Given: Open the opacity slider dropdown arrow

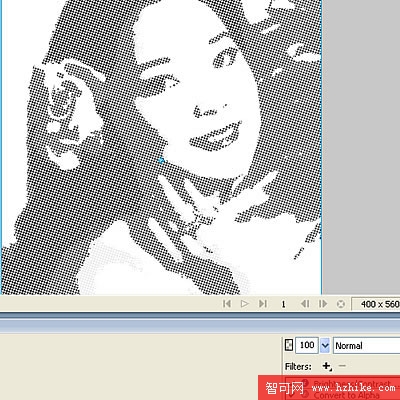Looking at the screenshot, I should 325,345.
